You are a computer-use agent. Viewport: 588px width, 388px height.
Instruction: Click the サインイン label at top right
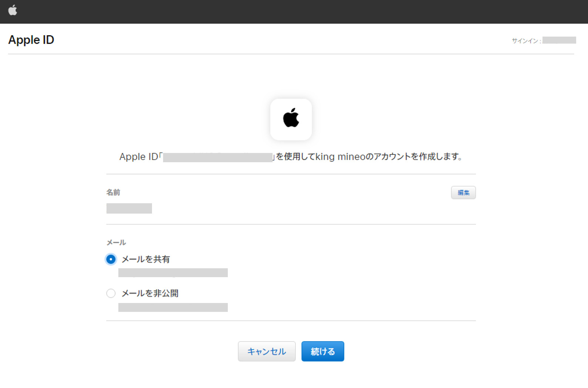click(x=526, y=41)
